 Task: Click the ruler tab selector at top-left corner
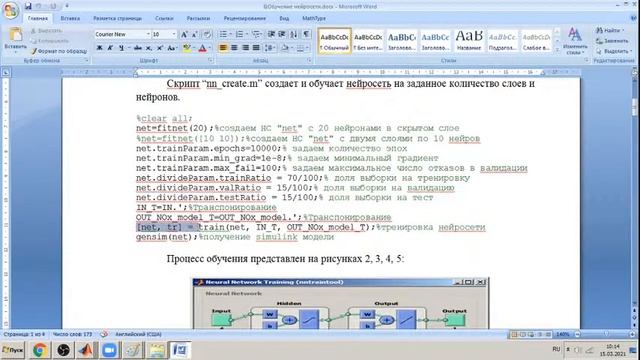pyautogui.click(x=6, y=73)
